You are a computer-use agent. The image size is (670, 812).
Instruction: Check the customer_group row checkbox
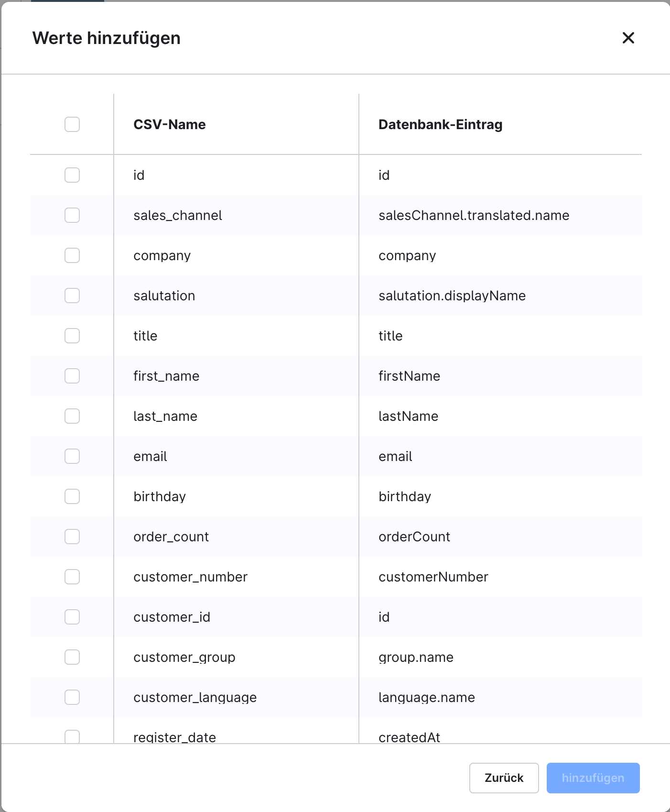pyautogui.click(x=72, y=657)
